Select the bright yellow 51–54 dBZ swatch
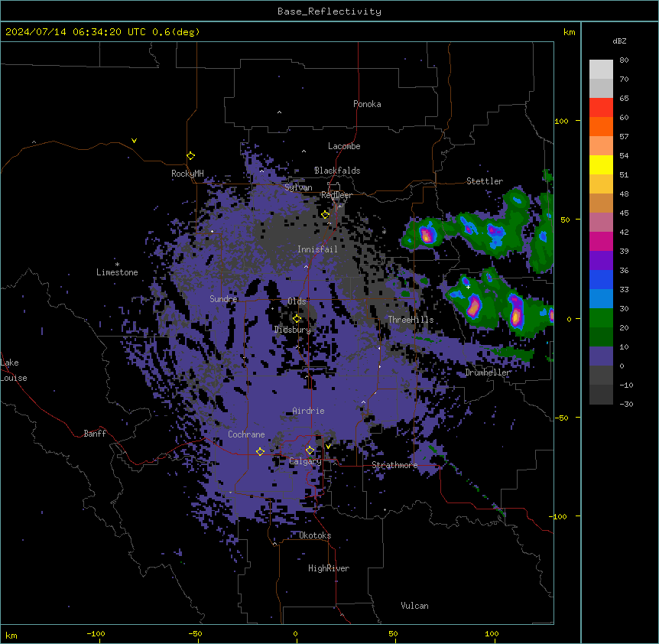The height and width of the screenshot is (644, 659). click(601, 164)
